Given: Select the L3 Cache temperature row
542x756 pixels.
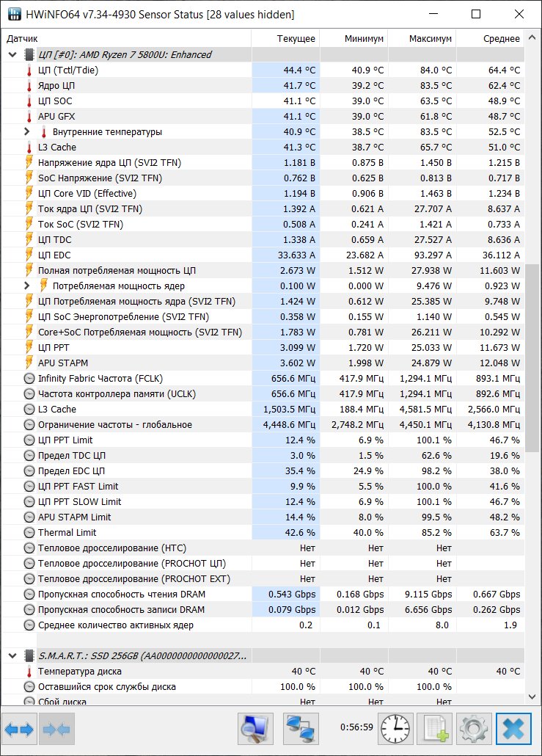Looking at the screenshot, I should pos(263,147).
